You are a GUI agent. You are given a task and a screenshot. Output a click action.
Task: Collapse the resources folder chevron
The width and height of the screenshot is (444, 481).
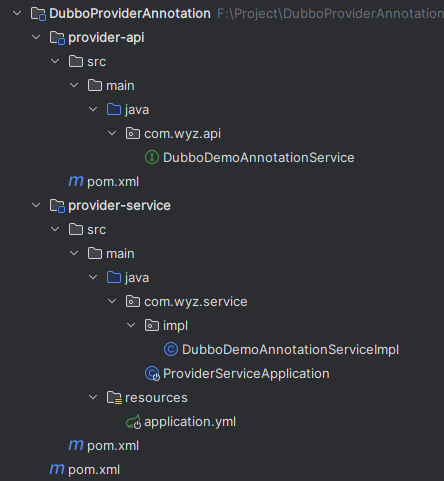93,397
